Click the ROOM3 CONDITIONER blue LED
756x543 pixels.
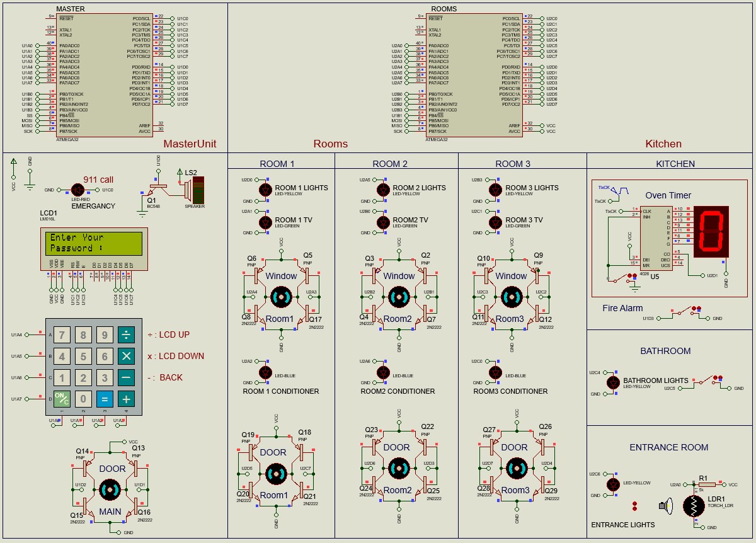495,373
